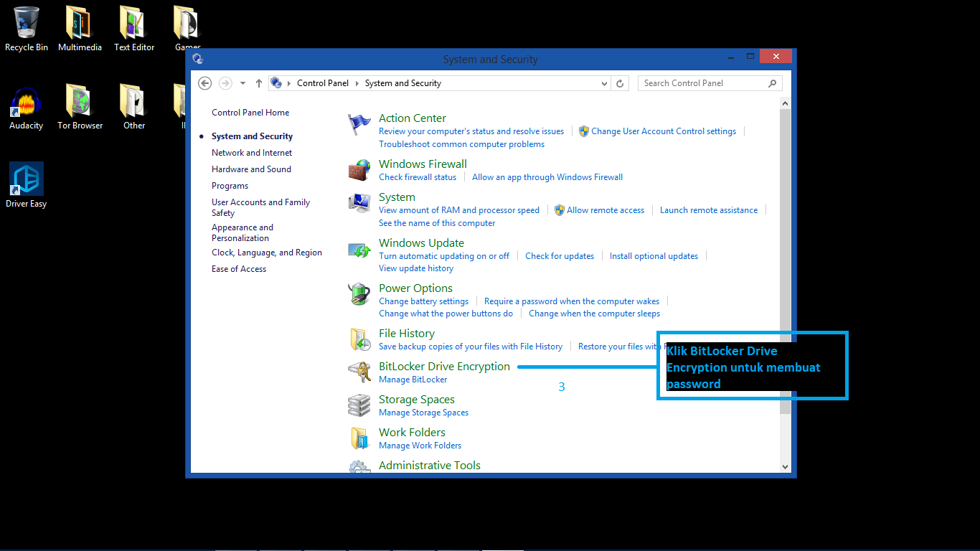Screen dimensions: 980x551
Task: Click the Power Options battery icon
Action: tap(359, 294)
